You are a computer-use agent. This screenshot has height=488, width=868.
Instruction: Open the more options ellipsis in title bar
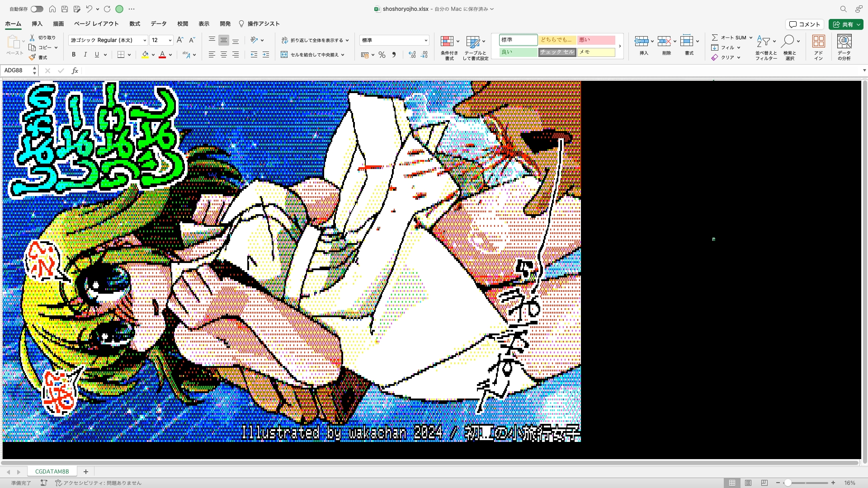click(x=132, y=9)
